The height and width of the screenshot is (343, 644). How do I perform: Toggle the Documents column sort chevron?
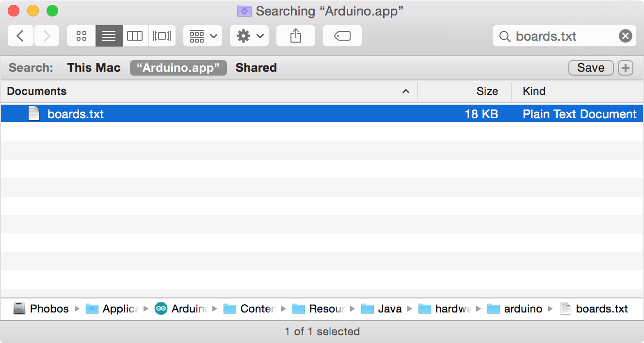click(405, 91)
